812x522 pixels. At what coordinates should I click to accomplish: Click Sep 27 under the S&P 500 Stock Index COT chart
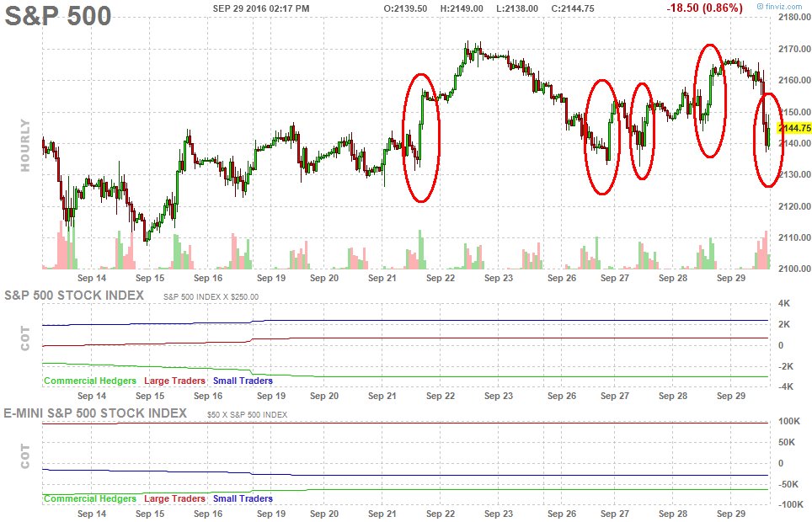click(x=615, y=397)
